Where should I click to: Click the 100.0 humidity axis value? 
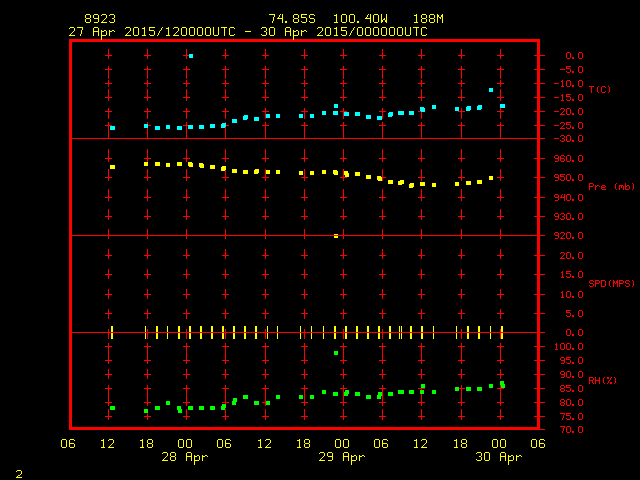(x=569, y=347)
